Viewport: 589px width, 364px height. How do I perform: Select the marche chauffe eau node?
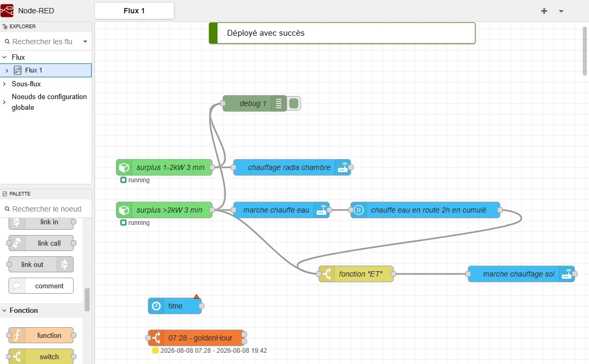[x=281, y=210]
